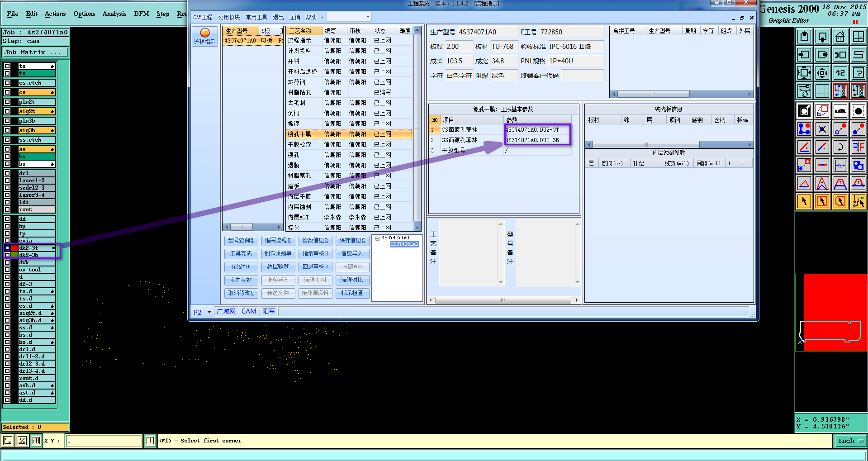Open the File menu
Viewport: 868px width, 461px height.
[x=13, y=14]
